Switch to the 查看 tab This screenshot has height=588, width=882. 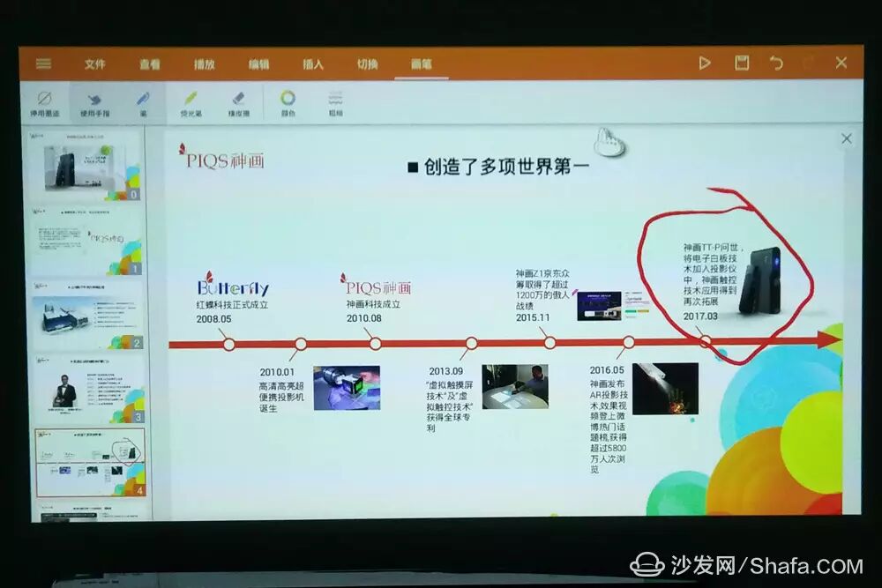150,64
